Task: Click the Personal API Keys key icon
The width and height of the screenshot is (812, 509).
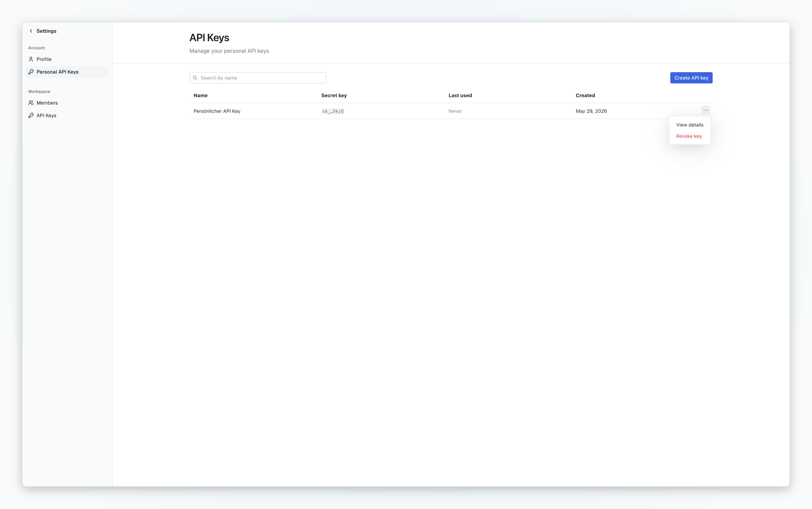Action: (x=31, y=72)
